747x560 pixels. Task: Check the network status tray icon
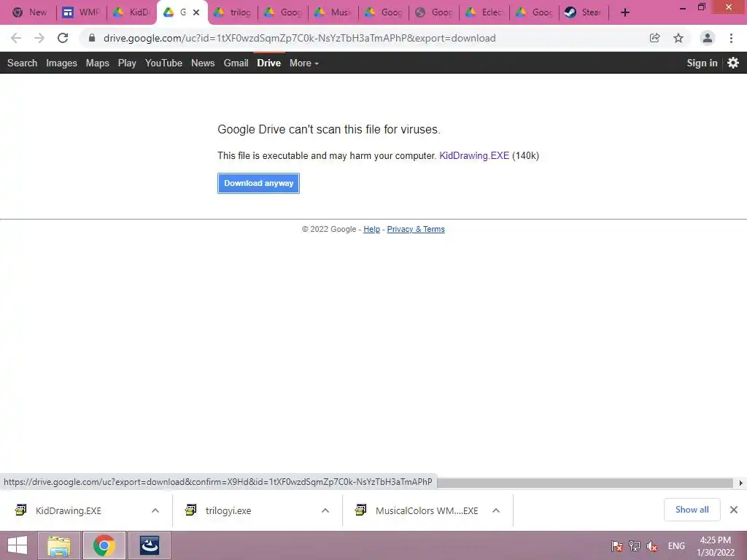pos(635,546)
